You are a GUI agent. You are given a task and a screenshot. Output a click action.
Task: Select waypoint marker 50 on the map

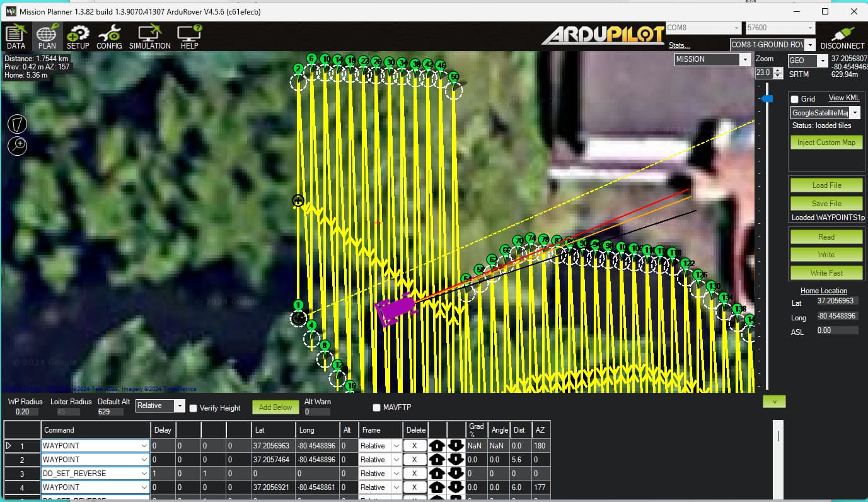click(454, 77)
